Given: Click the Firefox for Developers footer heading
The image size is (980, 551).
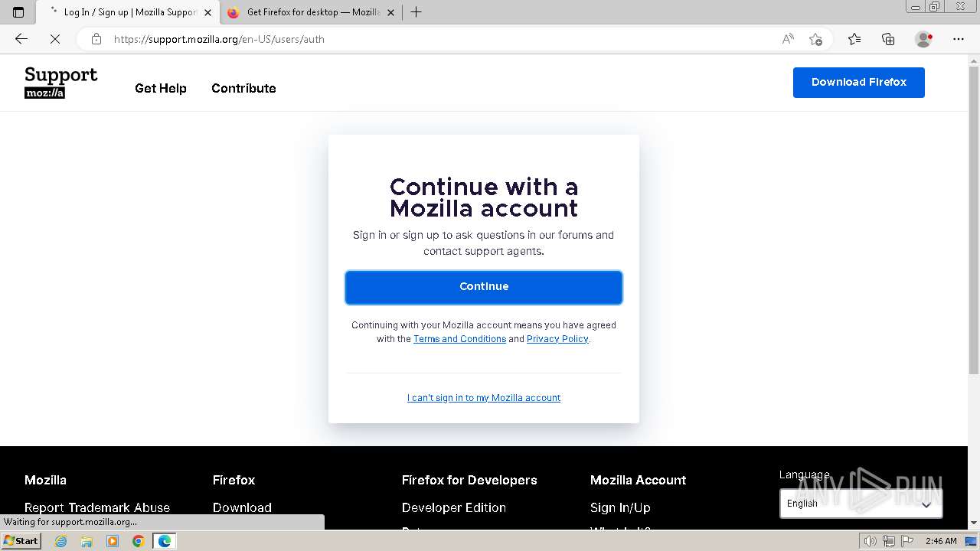Looking at the screenshot, I should coord(469,480).
